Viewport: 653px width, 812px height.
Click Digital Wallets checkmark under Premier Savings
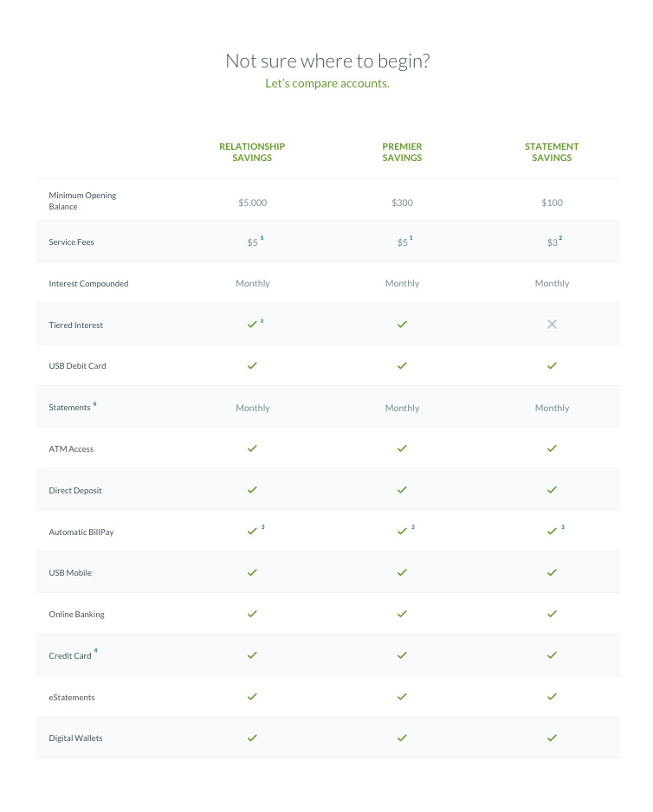coord(402,738)
